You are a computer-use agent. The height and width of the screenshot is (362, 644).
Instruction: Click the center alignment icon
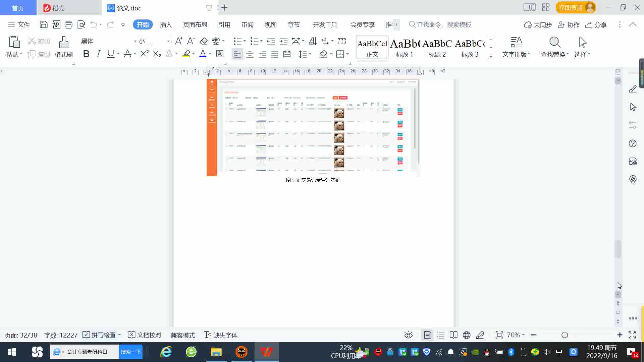pyautogui.click(x=250, y=54)
